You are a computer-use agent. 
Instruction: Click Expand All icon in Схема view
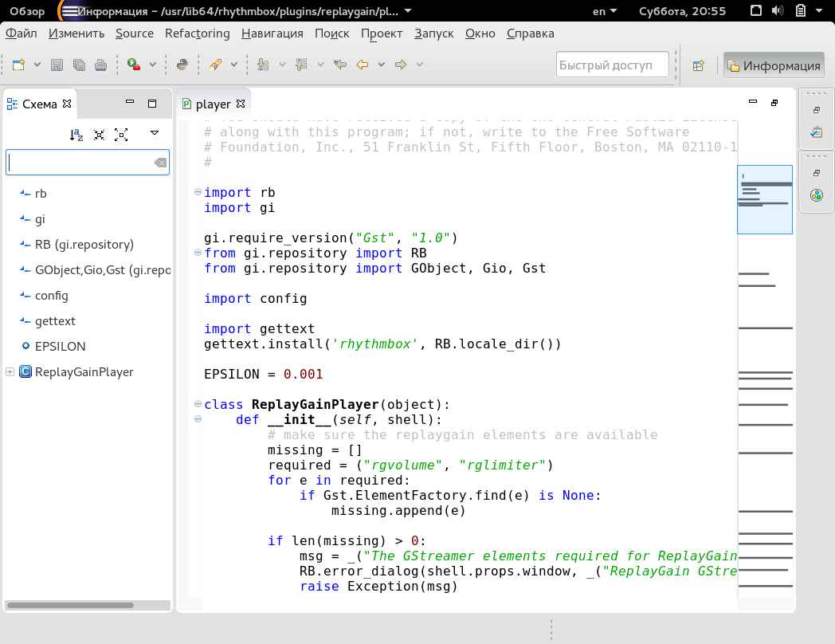(121, 135)
